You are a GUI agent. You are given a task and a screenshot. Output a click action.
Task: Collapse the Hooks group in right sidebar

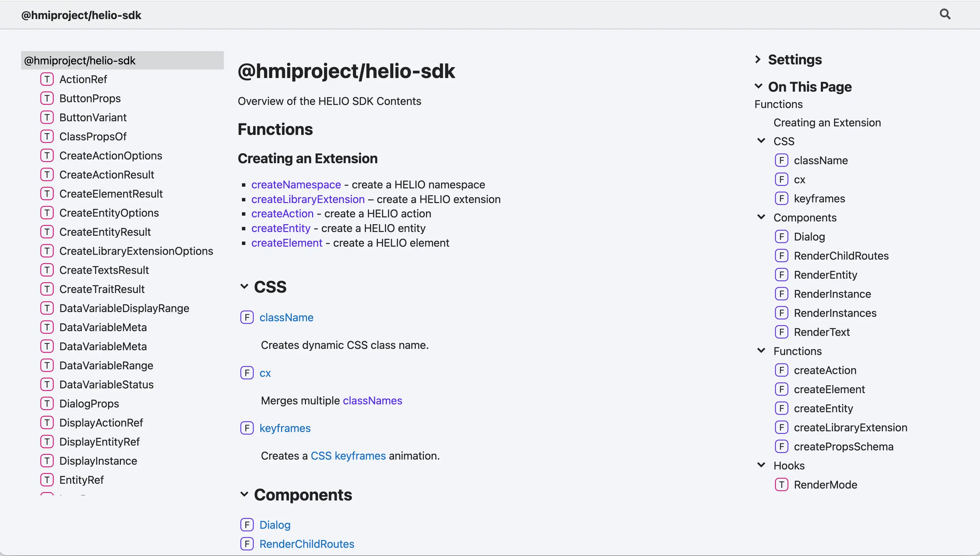(x=761, y=465)
